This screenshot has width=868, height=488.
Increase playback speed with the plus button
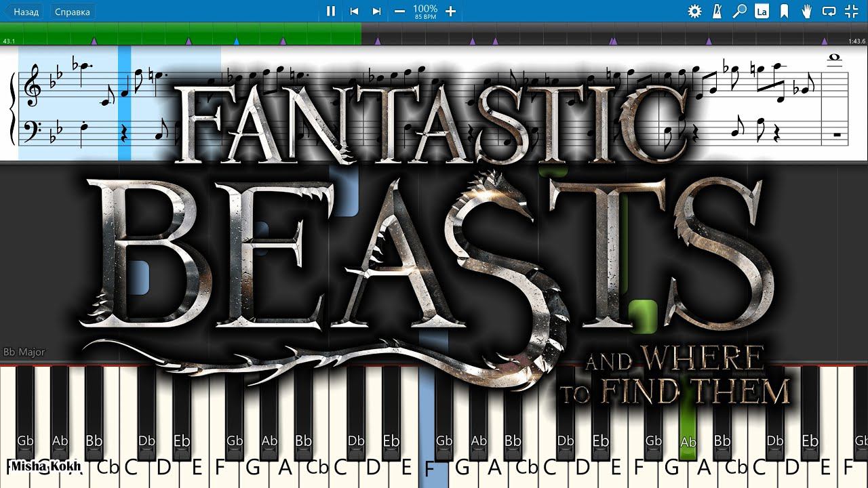(450, 11)
